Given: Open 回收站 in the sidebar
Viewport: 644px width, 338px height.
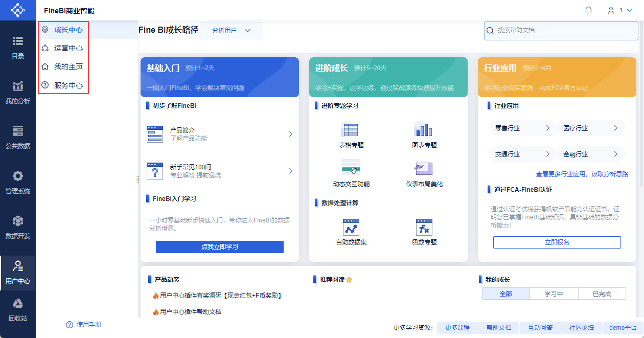Looking at the screenshot, I should click(x=18, y=310).
